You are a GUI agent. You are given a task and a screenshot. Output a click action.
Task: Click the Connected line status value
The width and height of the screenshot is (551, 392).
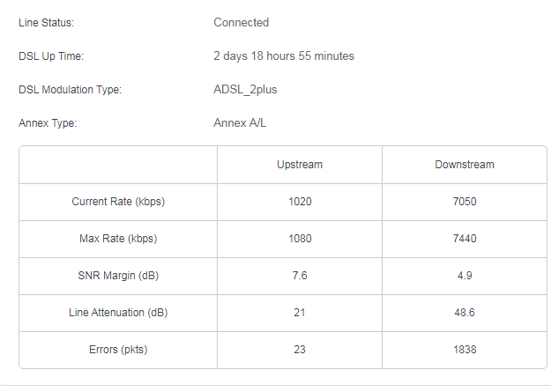tap(241, 23)
